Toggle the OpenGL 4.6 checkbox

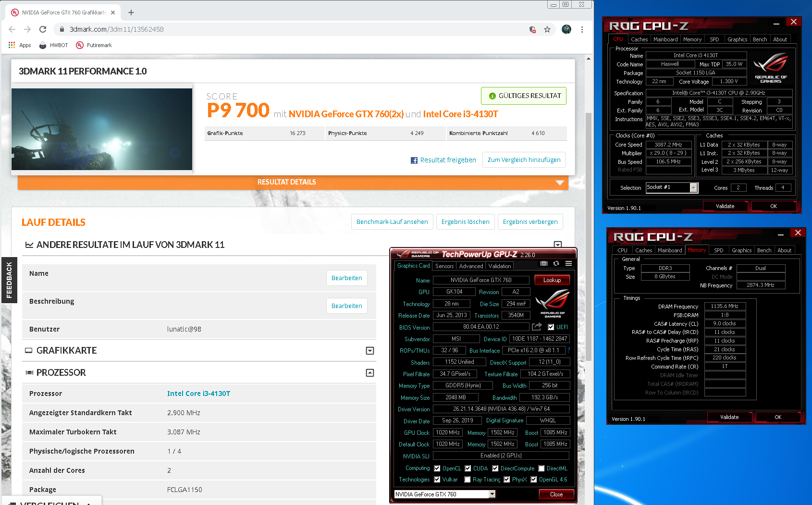(533, 480)
